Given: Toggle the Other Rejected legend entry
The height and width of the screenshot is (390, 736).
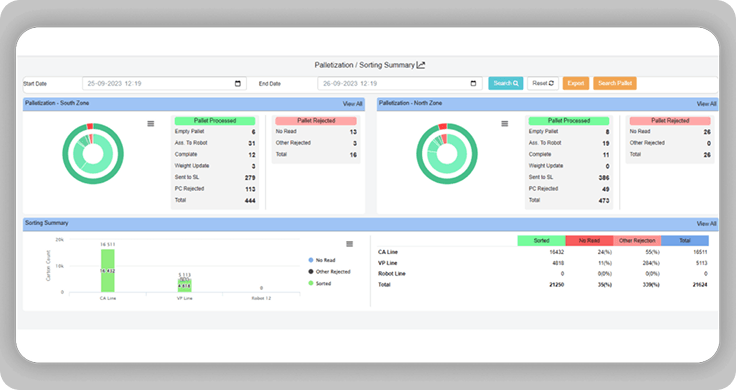Looking at the screenshot, I should [330, 272].
